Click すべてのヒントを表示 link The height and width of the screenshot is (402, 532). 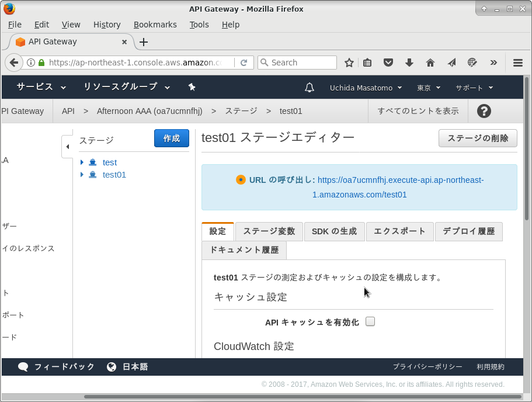pyautogui.click(x=418, y=111)
